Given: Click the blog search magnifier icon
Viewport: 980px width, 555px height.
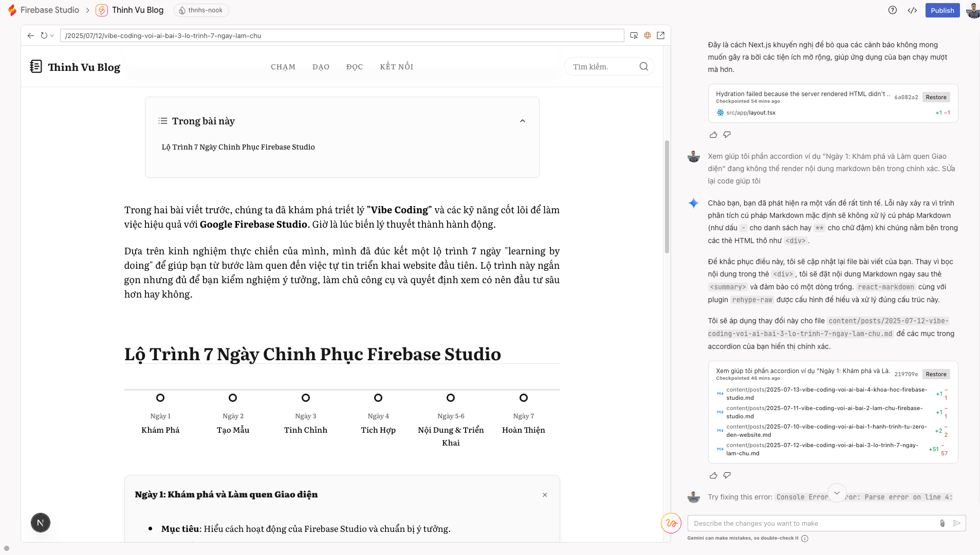Looking at the screenshot, I should (x=643, y=66).
